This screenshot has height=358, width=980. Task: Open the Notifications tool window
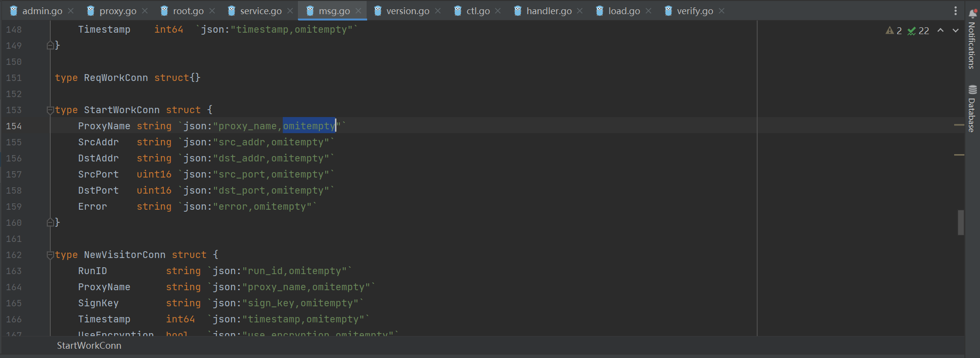[x=972, y=40]
